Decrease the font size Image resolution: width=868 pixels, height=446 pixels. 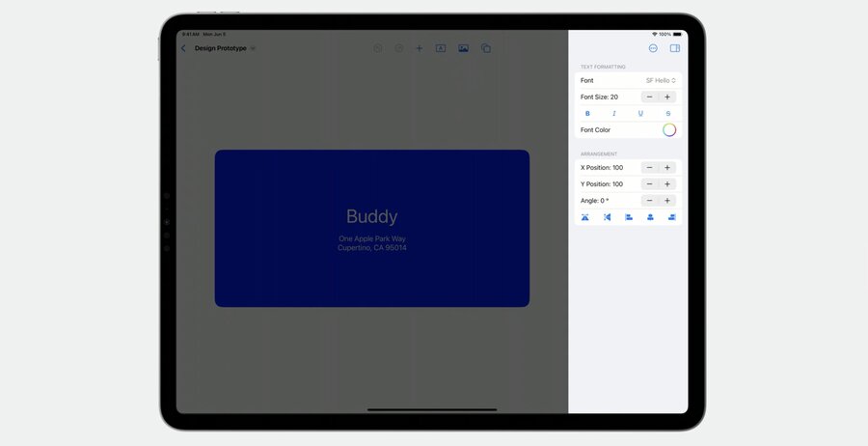point(650,97)
